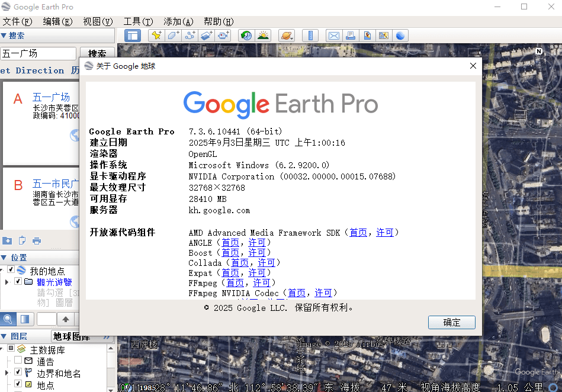This screenshot has height=392, width=562.
Task: Show sunlight across the landscape
Action: tap(263, 35)
